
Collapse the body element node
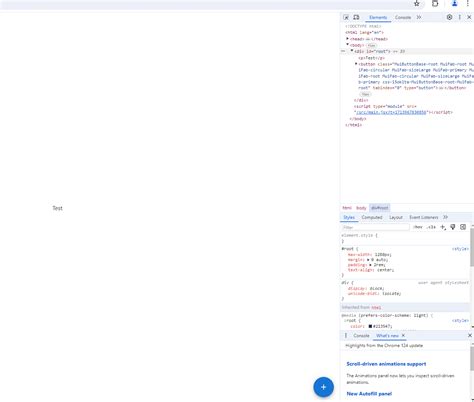[347, 45]
